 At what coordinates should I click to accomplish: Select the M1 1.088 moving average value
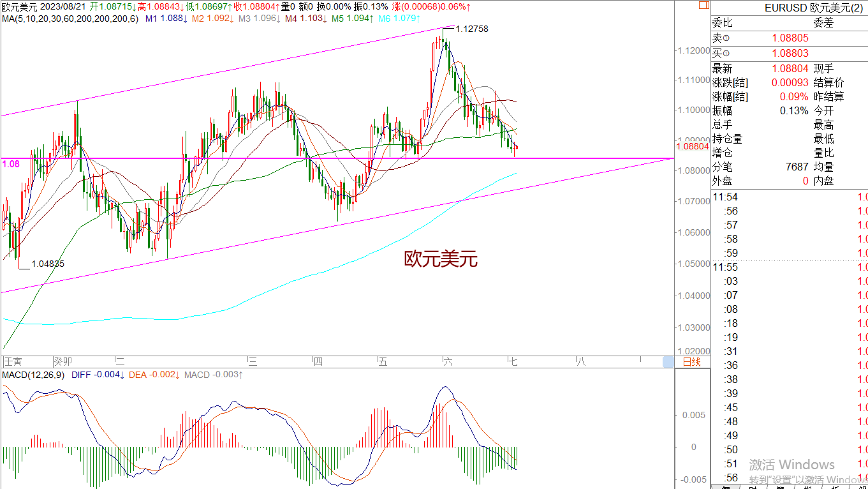(x=166, y=19)
